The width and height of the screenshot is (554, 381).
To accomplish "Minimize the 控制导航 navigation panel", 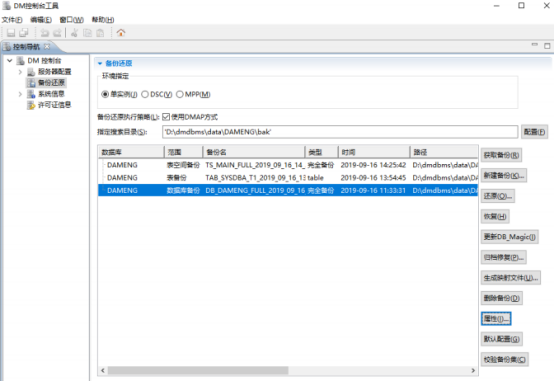I will coord(535,45).
